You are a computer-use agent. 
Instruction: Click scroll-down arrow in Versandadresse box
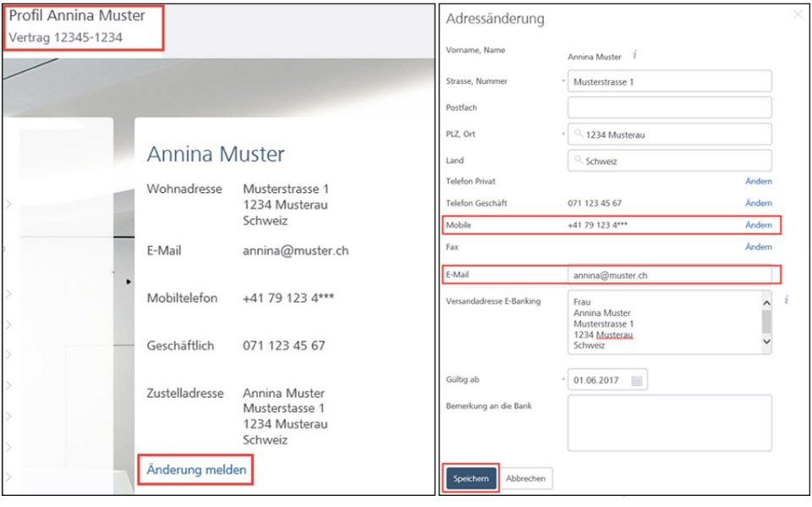766,342
